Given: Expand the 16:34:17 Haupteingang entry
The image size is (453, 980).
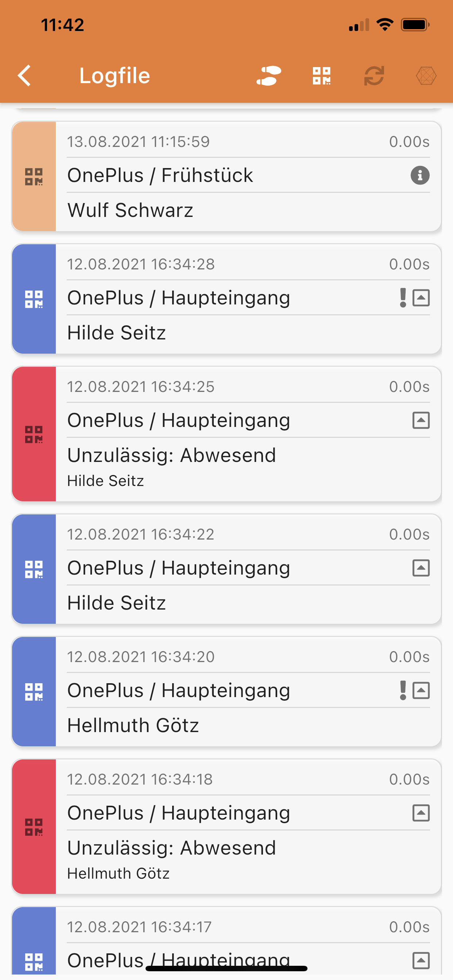Looking at the screenshot, I should coord(421,960).
